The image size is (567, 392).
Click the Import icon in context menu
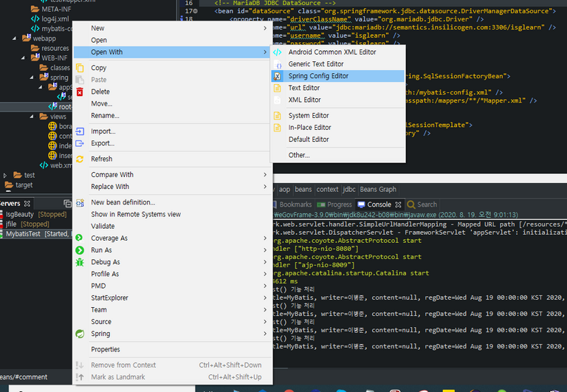pos(80,131)
